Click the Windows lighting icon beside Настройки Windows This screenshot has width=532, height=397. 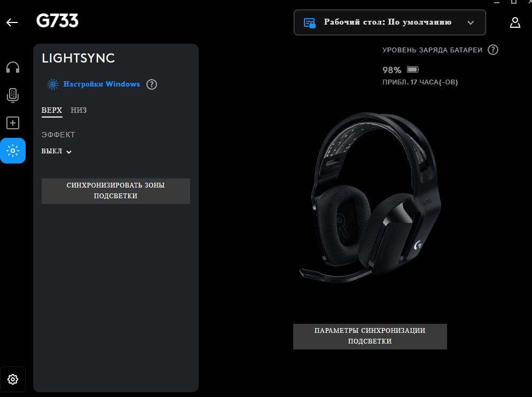coord(53,84)
